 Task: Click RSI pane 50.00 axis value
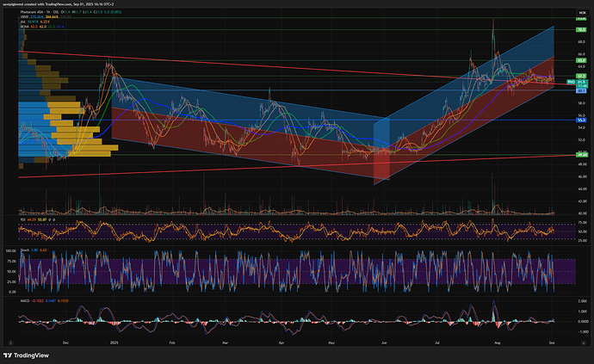click(583, 231)
